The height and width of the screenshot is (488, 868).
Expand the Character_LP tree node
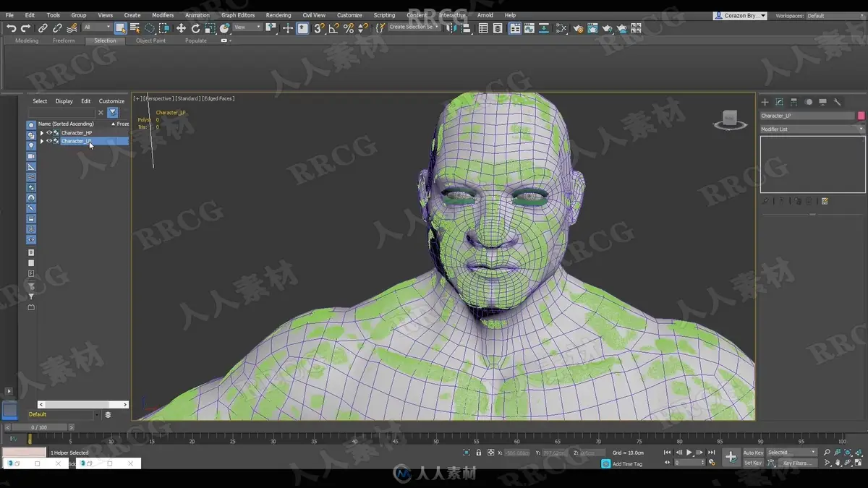[x=42, y=141]
